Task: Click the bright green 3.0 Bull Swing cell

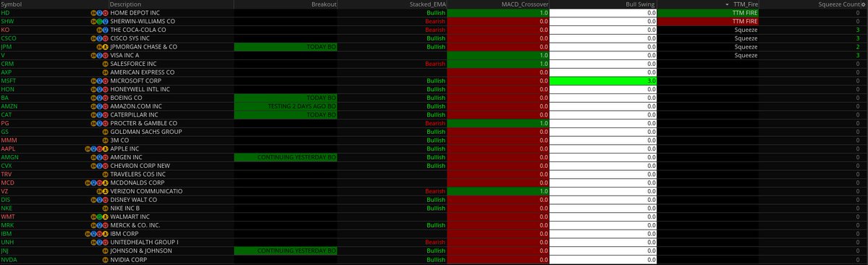Action: point(603,81)
